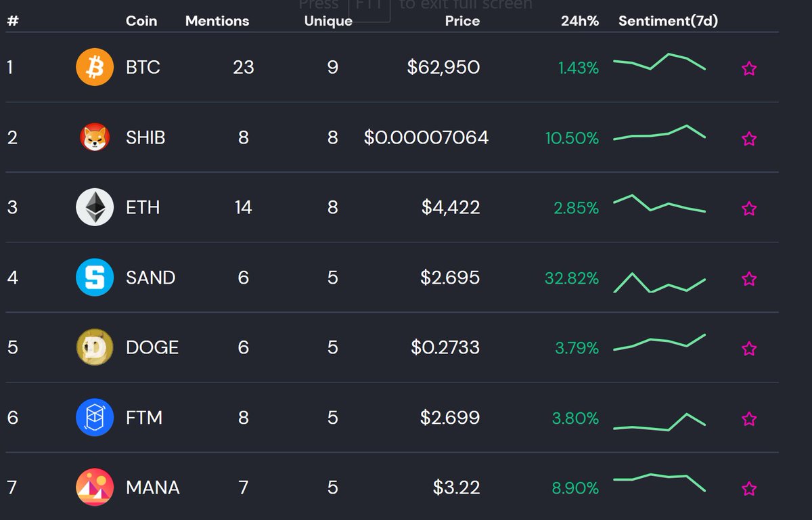Open the BTC sentiment sparkline chart

[659, 62]
